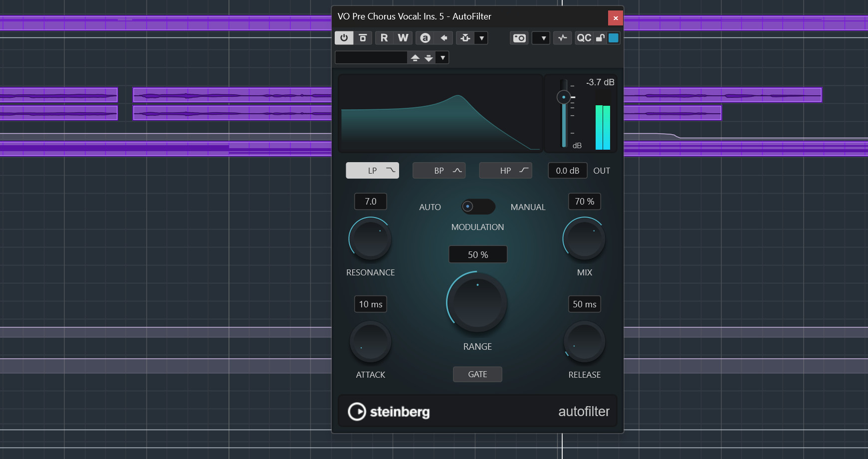Click the A/B settings comparison icon
This screenshot has height=459, width=868.
tap(425, 38)
